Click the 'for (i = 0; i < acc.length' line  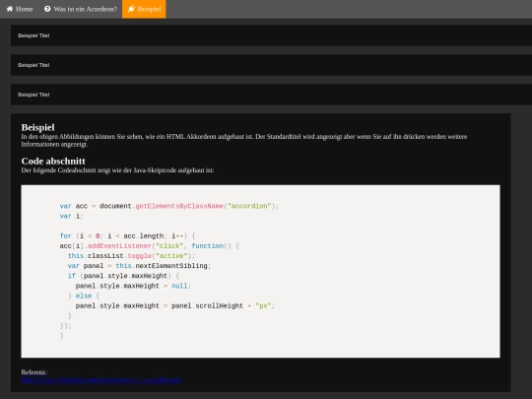point(127,235)
